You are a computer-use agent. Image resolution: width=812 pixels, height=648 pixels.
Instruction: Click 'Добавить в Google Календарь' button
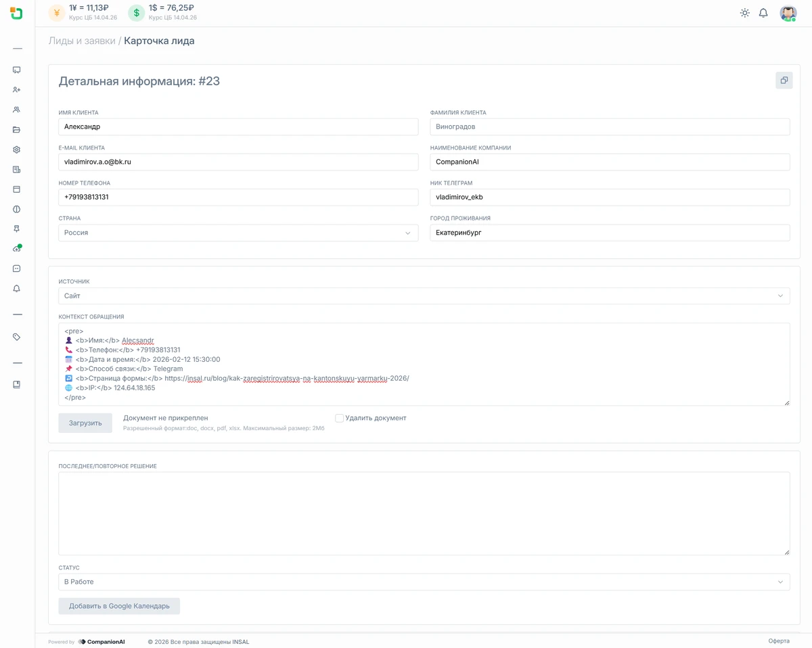[119, 606]
